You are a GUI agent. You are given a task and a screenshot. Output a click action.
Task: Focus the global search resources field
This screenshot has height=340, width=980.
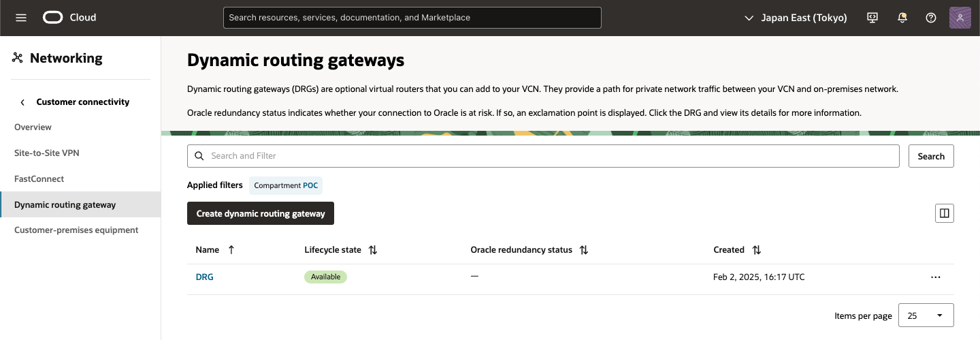click(412, 18)
